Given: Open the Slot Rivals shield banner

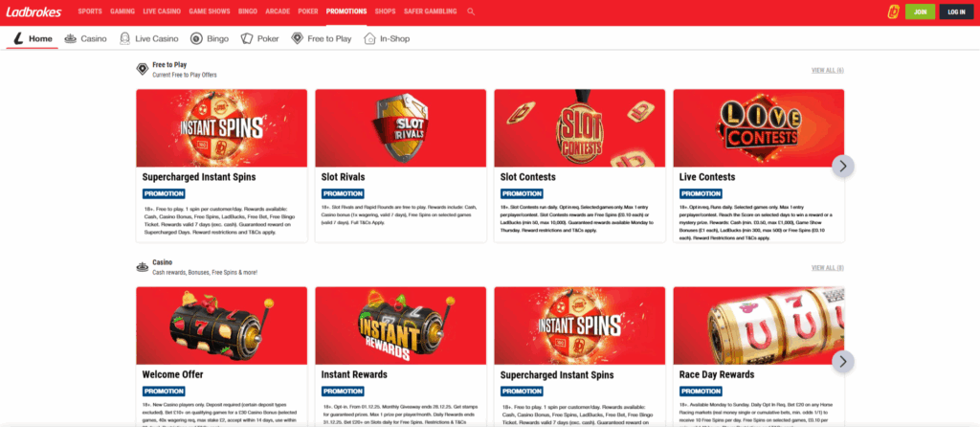Looking at the screenshot, I should tap(401, 128).
